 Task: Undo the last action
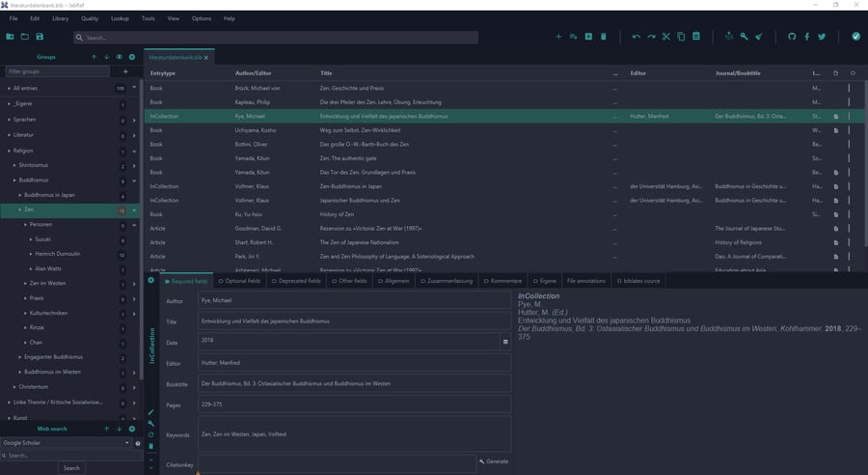pos(637,37)
